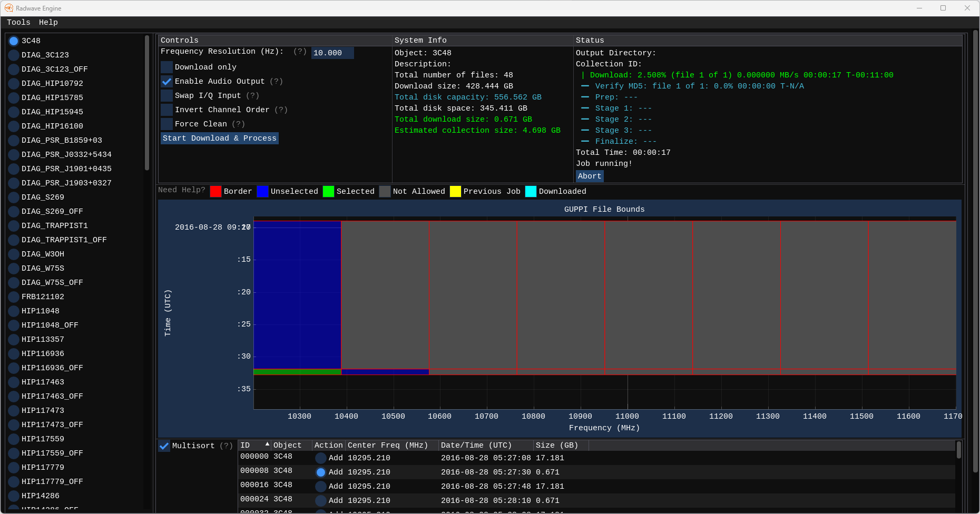Image resolution: width=980 pixels, height=514 pixels.
Task: Toggle the Multisort checkbox
Action: [164, 446]
